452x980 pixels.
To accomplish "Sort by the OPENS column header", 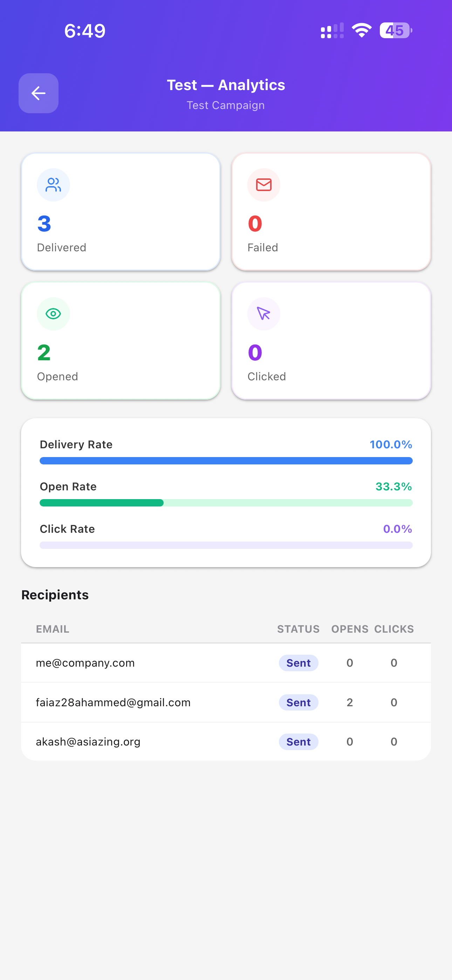I will click(x=350, y=629).
